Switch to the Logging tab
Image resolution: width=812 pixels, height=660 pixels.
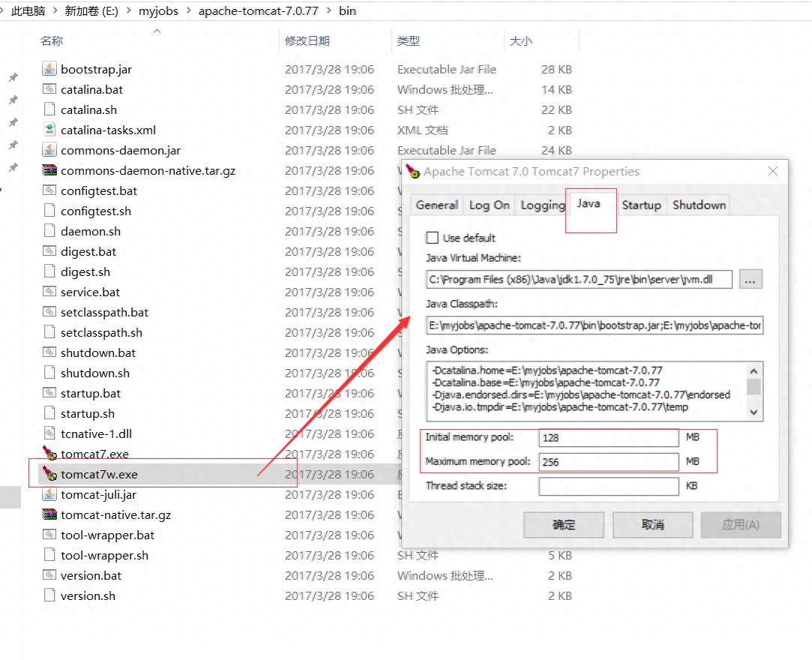coord(542,205)
